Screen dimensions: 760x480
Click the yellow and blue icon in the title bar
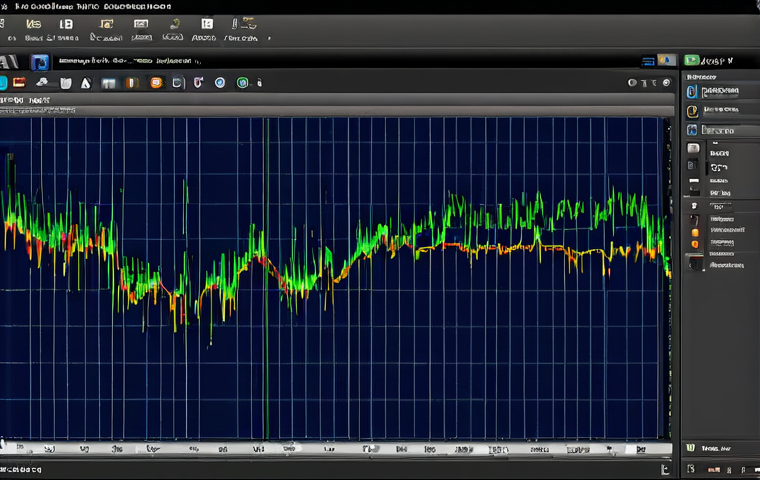point(666,60)
